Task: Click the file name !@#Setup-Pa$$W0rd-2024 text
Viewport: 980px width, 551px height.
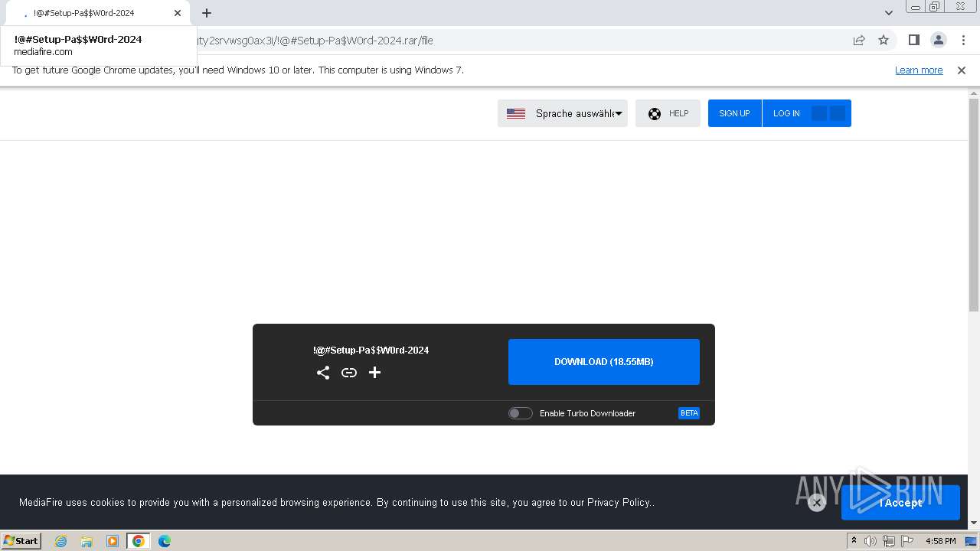Action: pos(371,350)
